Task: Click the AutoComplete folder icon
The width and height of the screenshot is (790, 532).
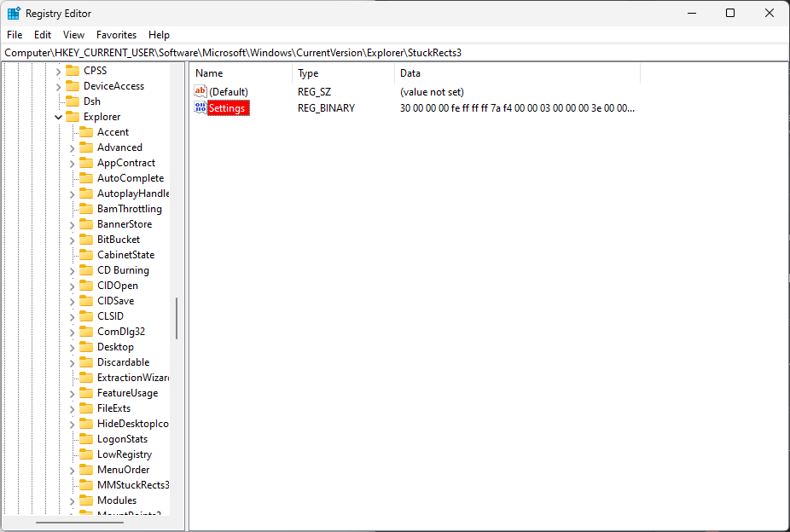Action: tap(86, 177)
